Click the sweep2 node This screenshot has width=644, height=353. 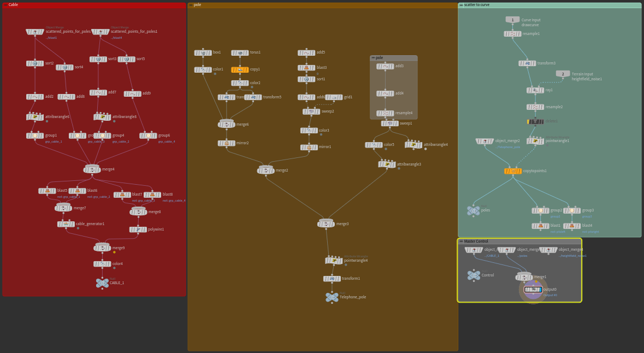point(311,111)
